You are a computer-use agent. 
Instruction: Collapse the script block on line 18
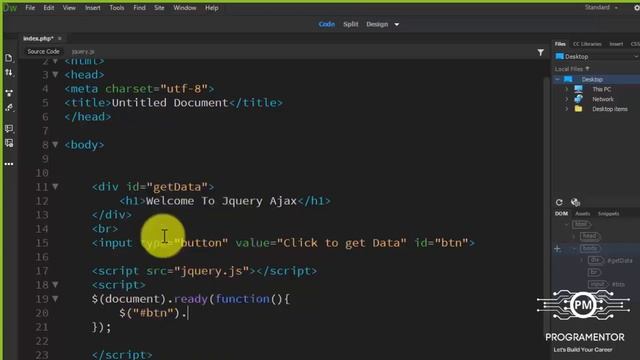click(55, 284)
